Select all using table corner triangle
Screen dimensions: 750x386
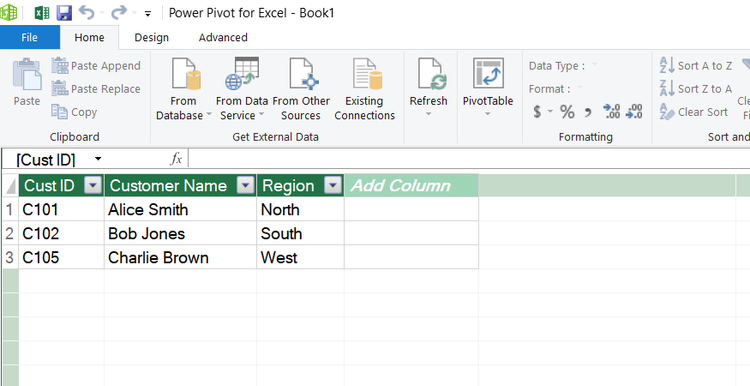pos(11,187)
